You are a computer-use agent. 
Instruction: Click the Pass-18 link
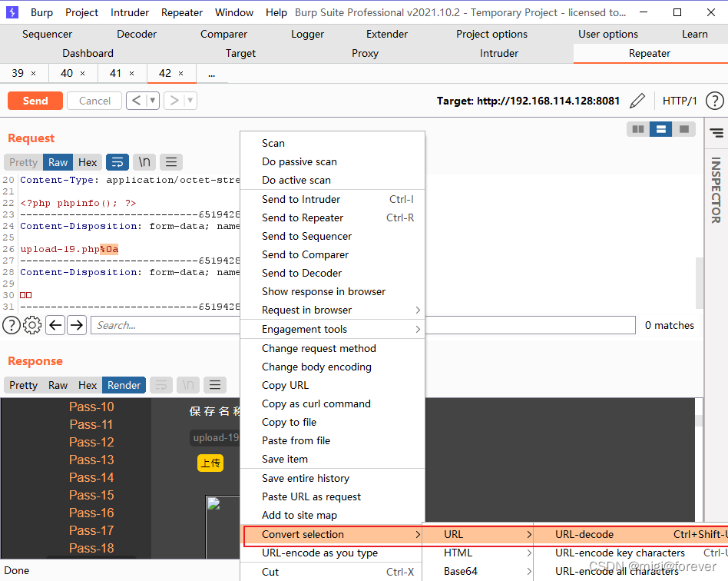pos(91,548)
